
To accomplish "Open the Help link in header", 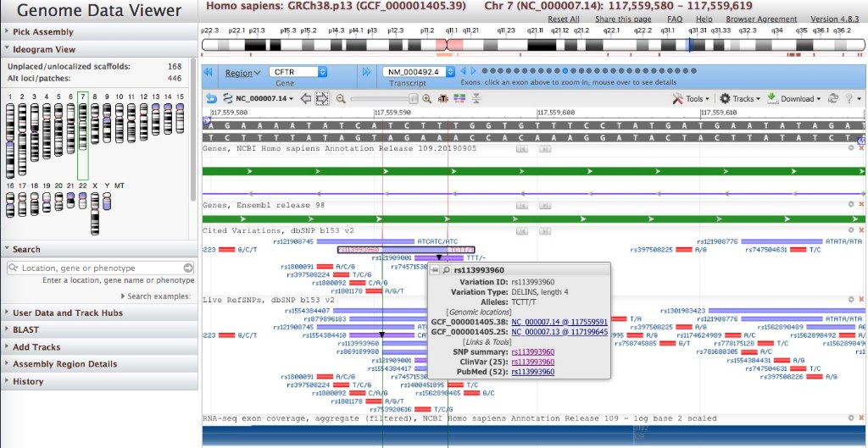I will pyautogui.click(x=704, y=19).
